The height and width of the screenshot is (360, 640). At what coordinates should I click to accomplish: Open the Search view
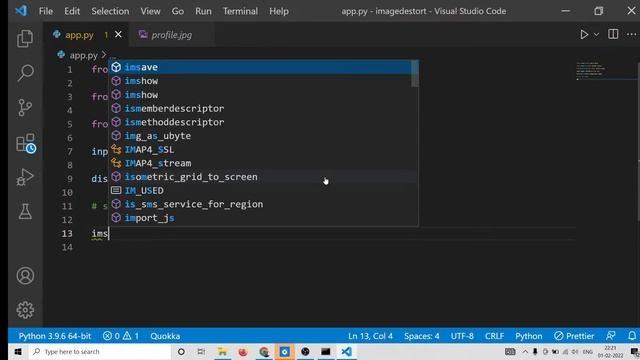point(25,73)
